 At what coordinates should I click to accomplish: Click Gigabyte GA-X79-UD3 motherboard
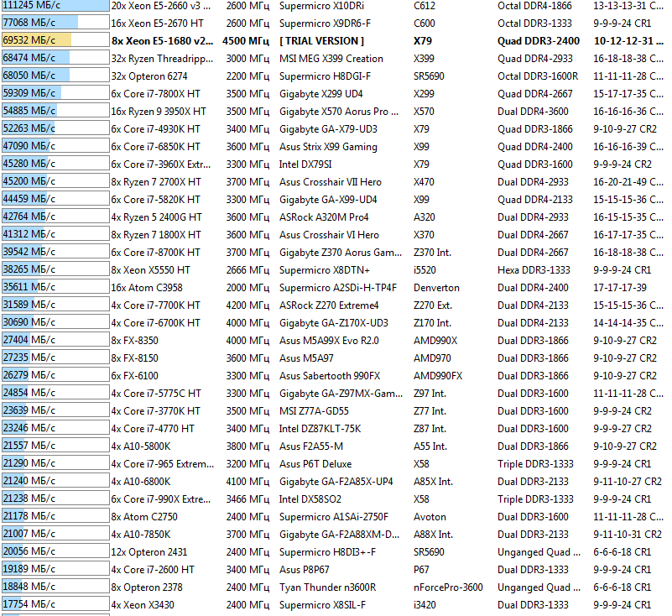(x=328, y=128)
